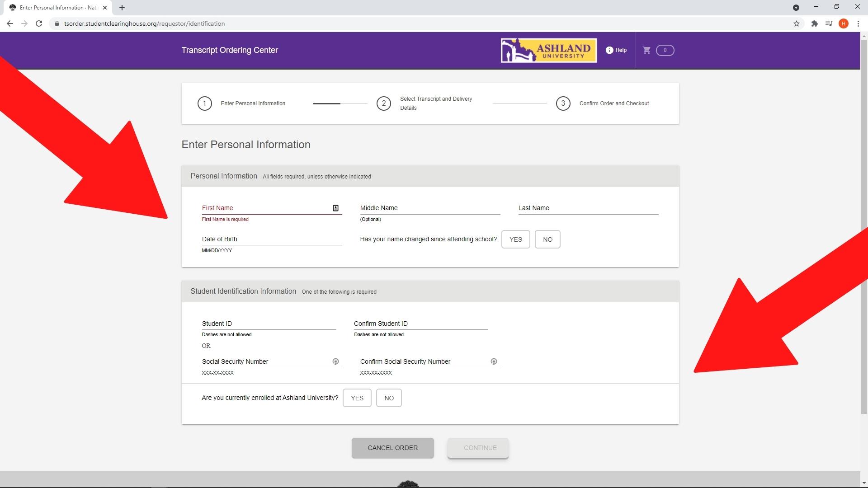Select NO for name changed question

547,239
